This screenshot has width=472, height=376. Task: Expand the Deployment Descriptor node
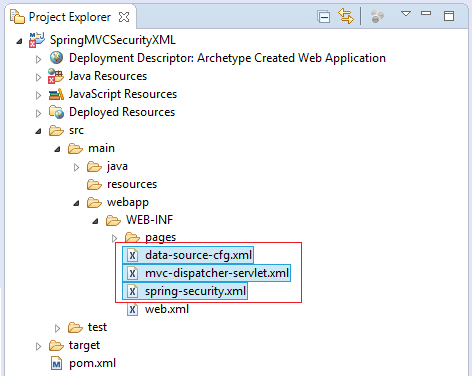[38, 59]
